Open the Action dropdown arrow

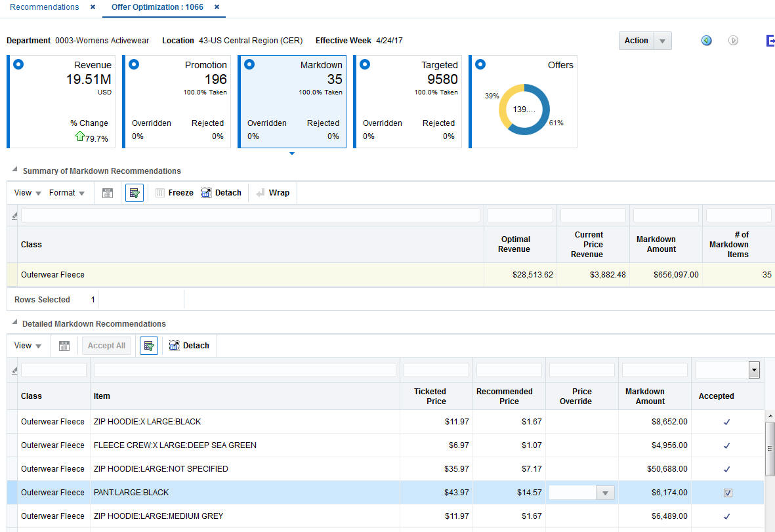pyautogui.click(x=662, y=41)
